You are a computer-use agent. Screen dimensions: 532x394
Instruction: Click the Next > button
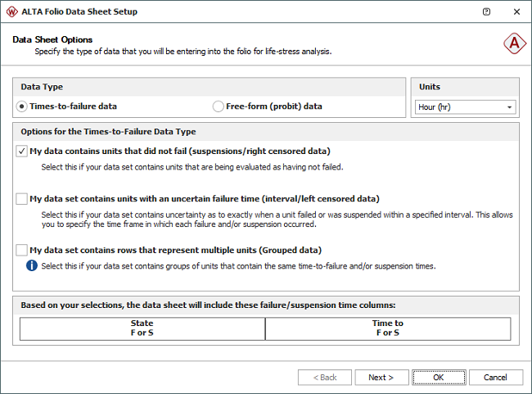[x=381, y=378]
